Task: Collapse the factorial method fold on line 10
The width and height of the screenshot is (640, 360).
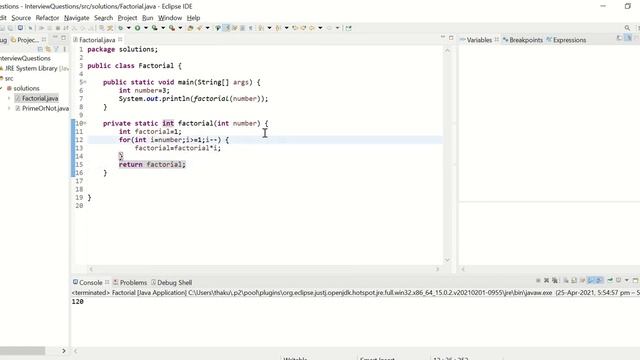Action: (x=85, y=123)
